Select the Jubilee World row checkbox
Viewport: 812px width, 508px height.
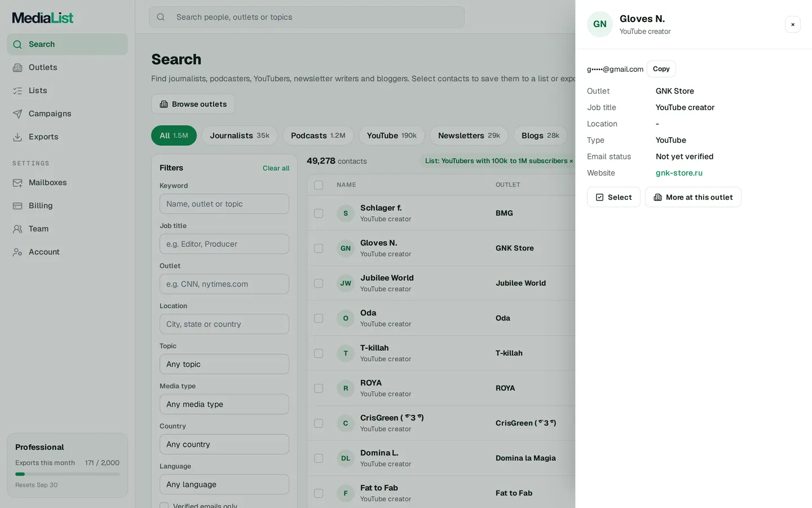coord(319,283)
